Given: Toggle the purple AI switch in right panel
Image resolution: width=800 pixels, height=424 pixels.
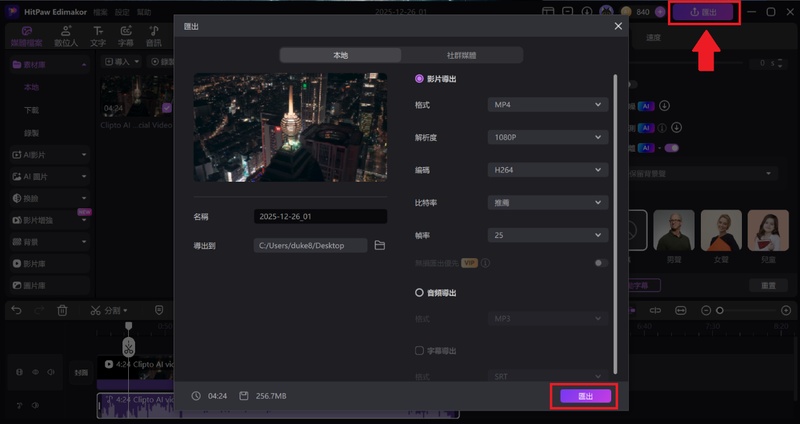Looking at the screenshot, I should coord(671,148).
